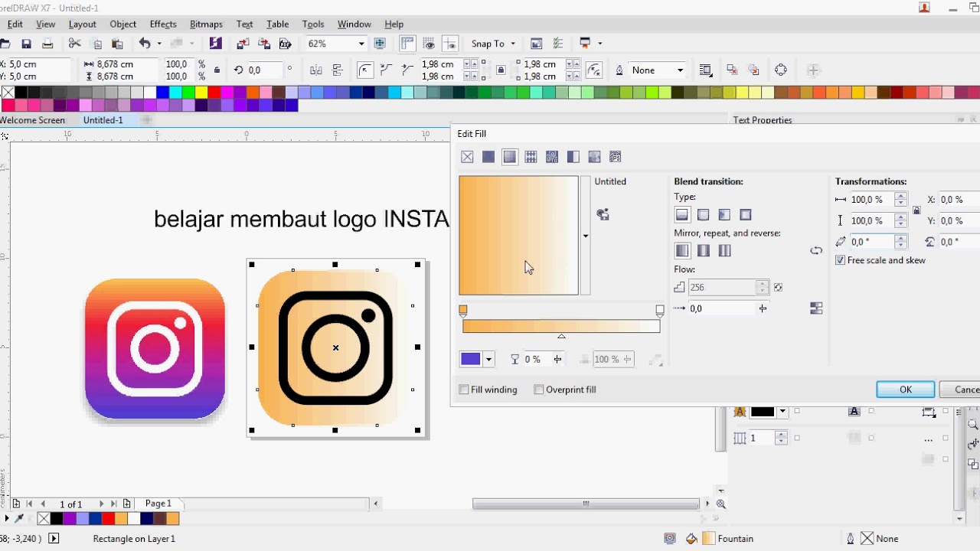
Task: Click the Undo arrow icon
Action: coord(144,44)
